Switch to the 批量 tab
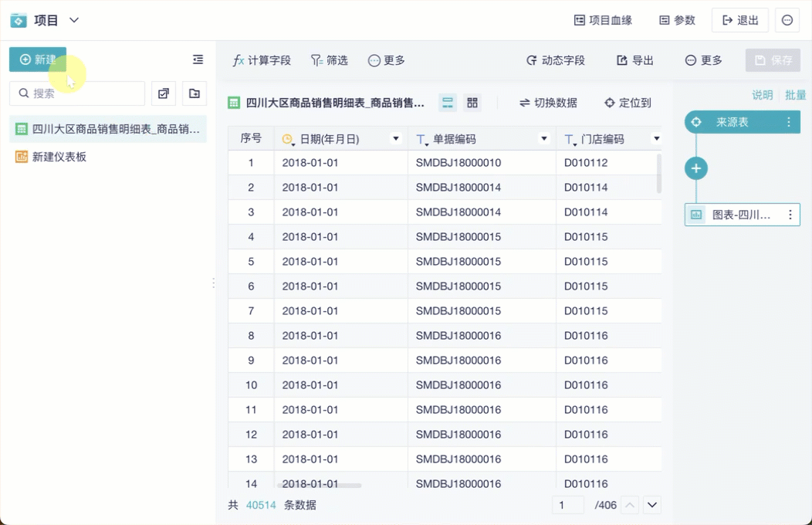 (x=795, y=95)
